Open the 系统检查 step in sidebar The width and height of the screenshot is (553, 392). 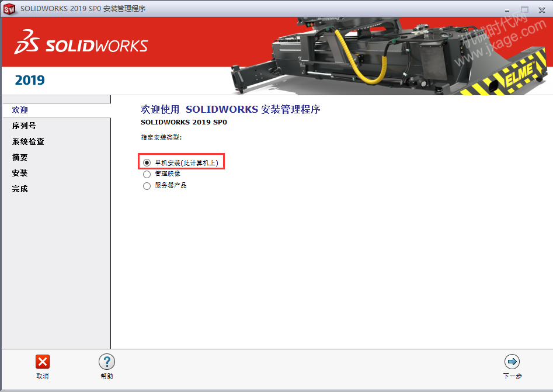coord(28,142)
